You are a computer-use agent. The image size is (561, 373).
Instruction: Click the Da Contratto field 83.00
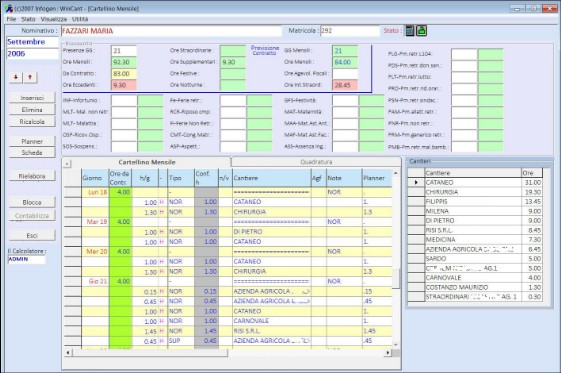(124, 74)
